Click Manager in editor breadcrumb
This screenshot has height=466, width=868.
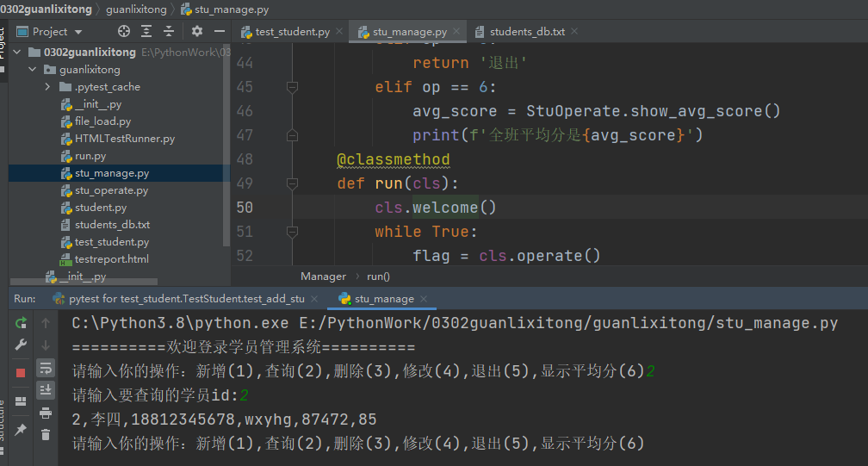coord(323,276)
